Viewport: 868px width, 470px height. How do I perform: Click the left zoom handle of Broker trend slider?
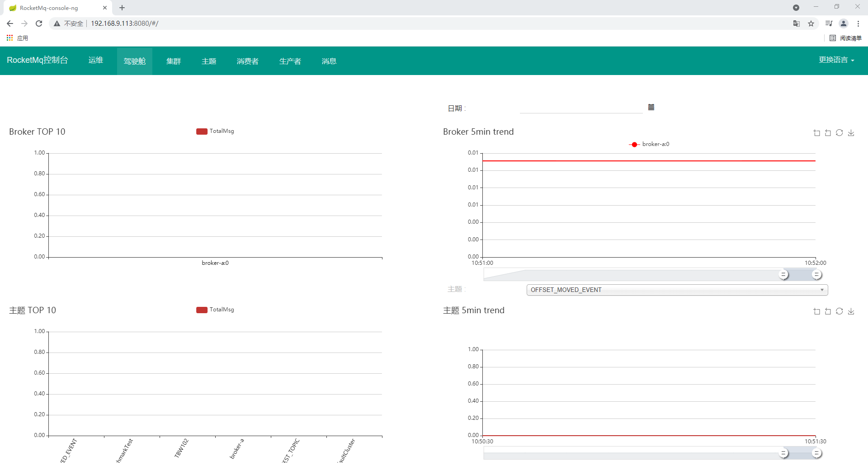(783, 274)
